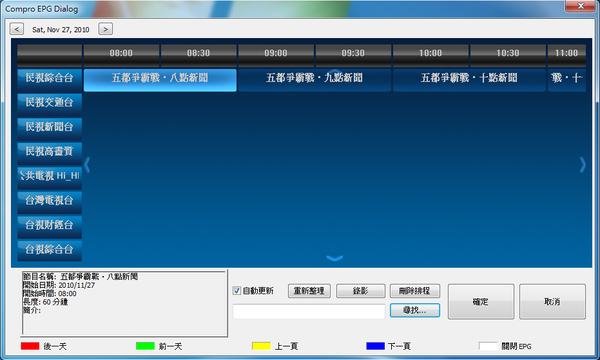Image resolution: width=600 pixels, height=360 pixels.
Task: Click the 09:30 time header
Action: click(353, 55)
